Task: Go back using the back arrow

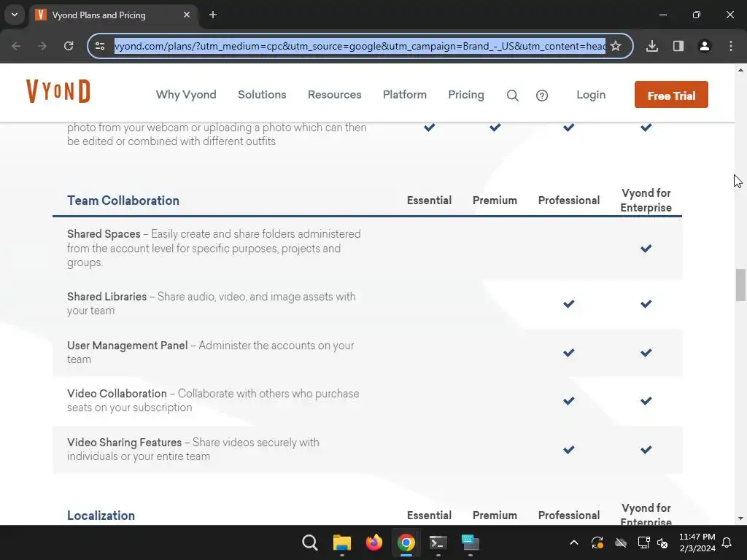Action: coord(16,46)
